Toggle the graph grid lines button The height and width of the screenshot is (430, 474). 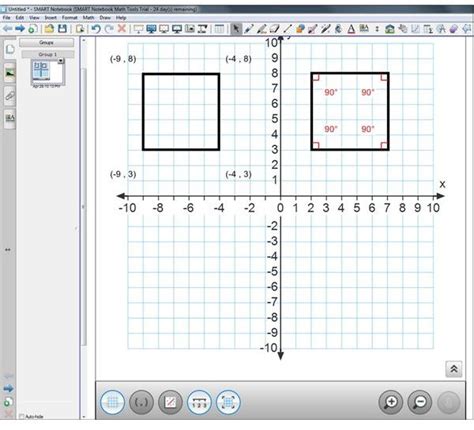click(113, 403)
